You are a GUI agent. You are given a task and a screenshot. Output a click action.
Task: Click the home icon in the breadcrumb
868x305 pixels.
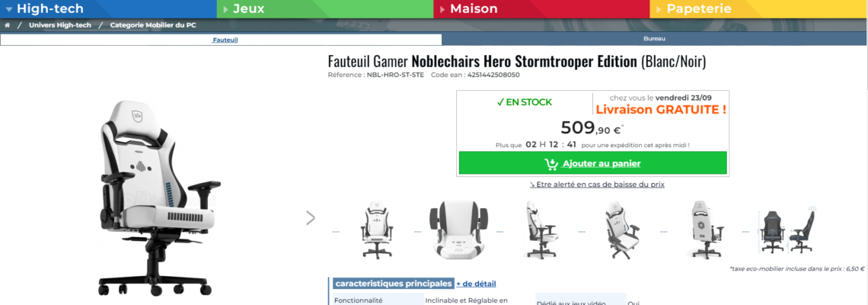[8, 25]
